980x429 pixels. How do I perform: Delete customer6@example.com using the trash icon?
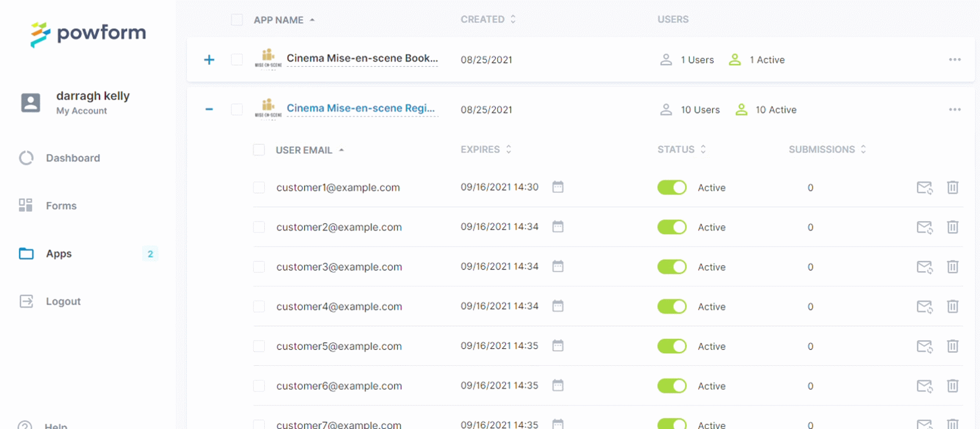click(x=952, y=386)
